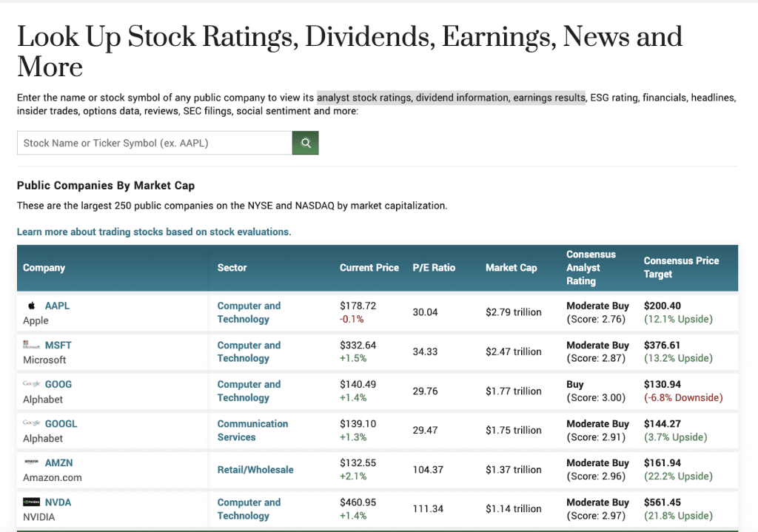Select the AMZN ticker link
This screenshot has height=532, width=758.
click(x=58, y=462)
